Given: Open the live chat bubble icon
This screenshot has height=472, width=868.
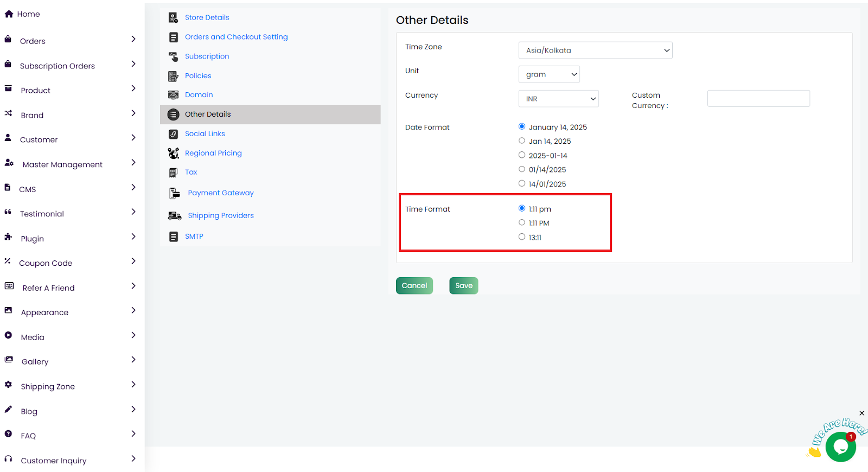Looking at the screenshot, I should pos(840,447).
